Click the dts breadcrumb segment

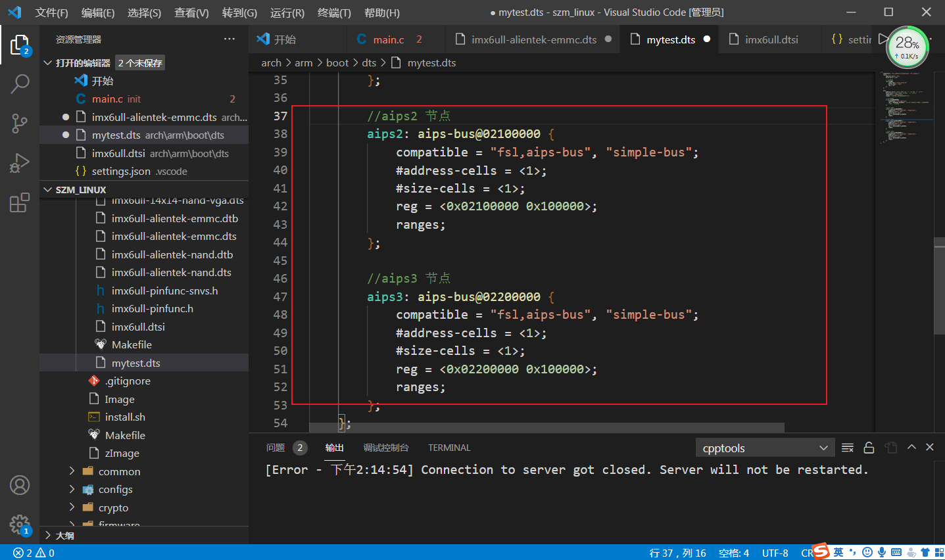(369, 62)
